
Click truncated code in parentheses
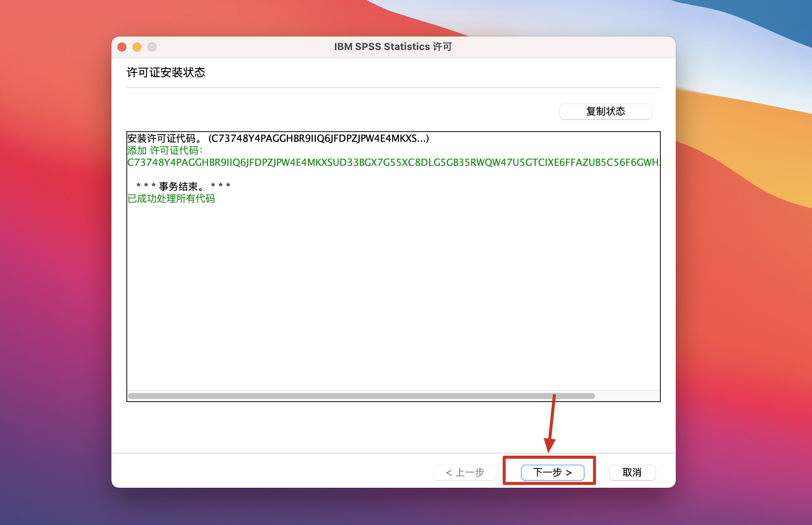[318, 138]
